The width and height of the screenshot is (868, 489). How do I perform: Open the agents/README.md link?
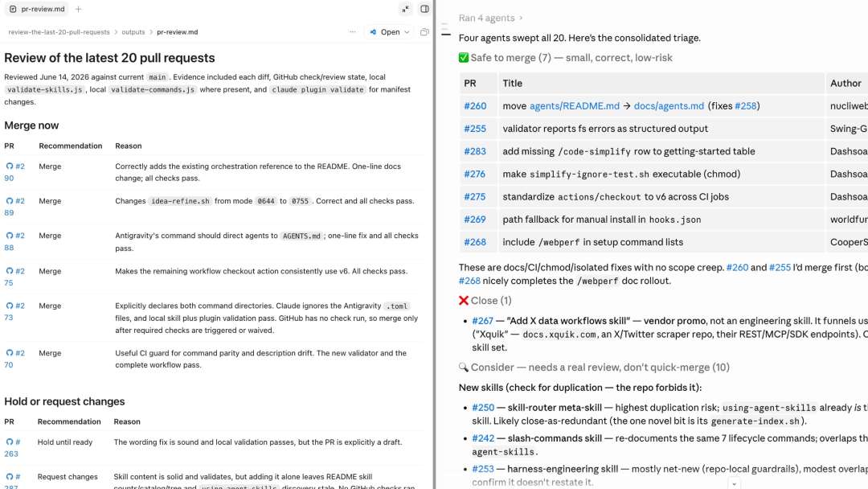point(575,106)
